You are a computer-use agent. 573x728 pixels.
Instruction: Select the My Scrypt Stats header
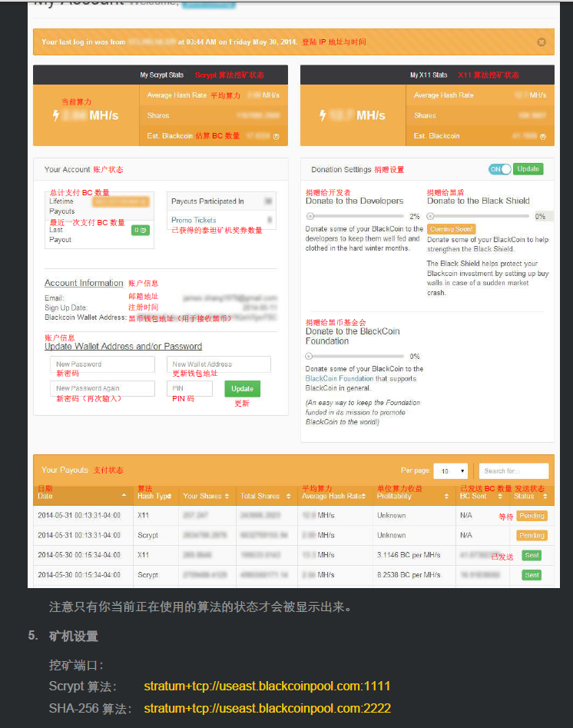162,75
